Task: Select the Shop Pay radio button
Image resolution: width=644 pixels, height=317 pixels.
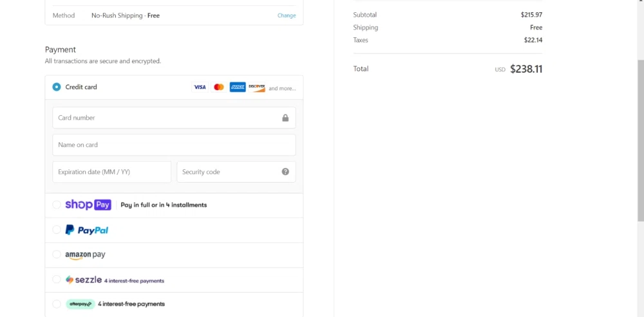Action: (57, 205)
